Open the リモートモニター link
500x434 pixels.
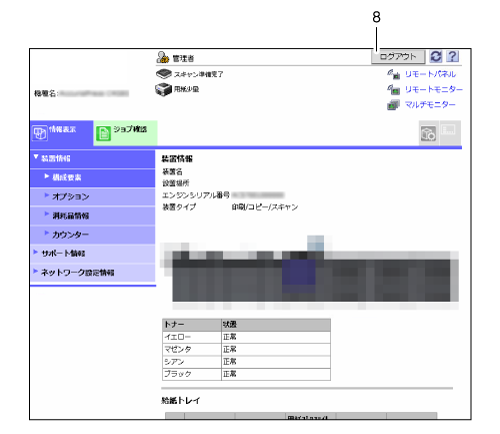(x=434, y=89)
